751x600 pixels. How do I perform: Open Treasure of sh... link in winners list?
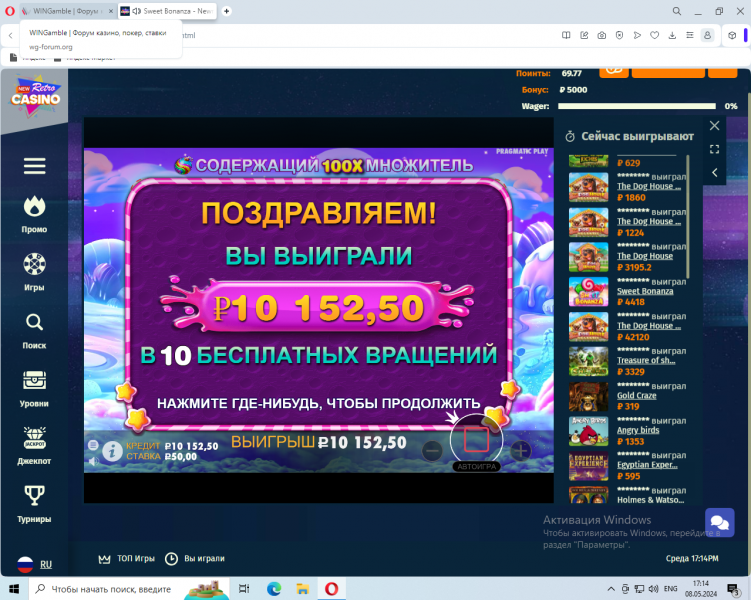[x=646, y=361]
